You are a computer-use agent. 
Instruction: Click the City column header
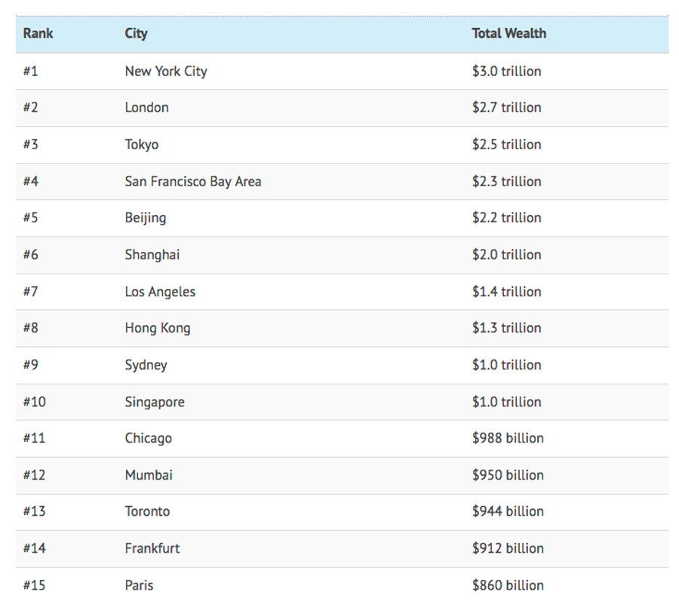pos(136,33)
